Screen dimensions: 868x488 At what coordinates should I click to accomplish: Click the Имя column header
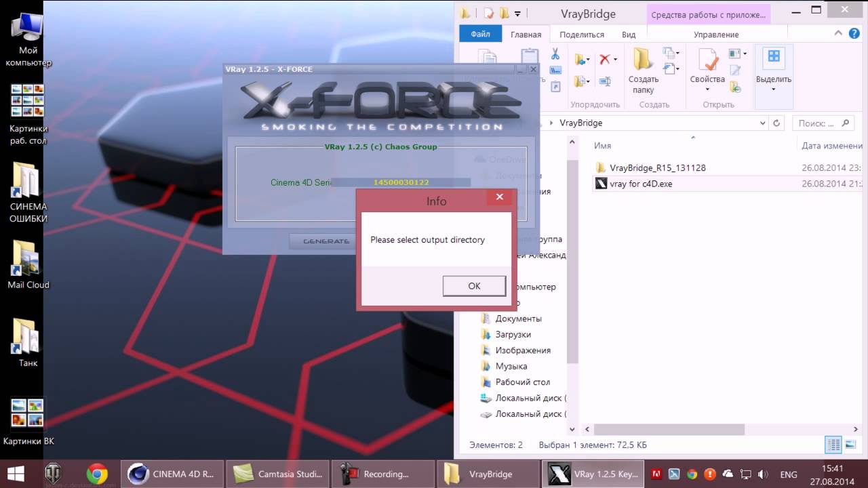pyautogui.click(x=602, y=146)
